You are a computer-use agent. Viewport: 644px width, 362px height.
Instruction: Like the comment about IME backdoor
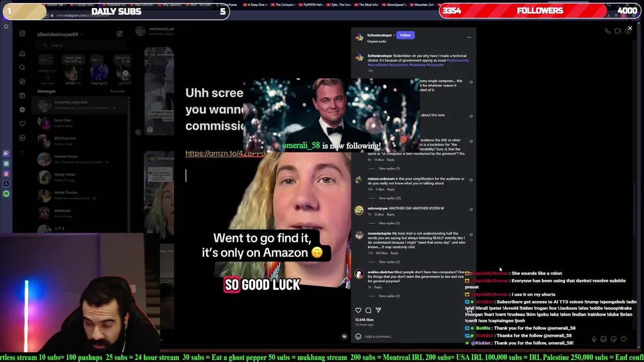click(x=471, y=142)
